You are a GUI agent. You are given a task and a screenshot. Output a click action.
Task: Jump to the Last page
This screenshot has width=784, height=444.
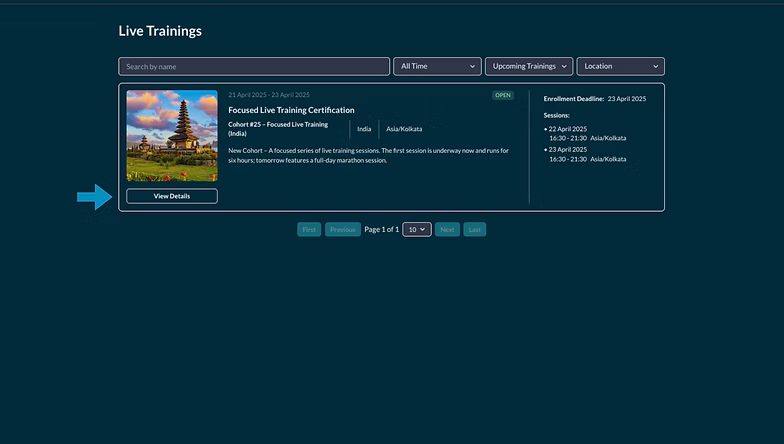(474, 230)
